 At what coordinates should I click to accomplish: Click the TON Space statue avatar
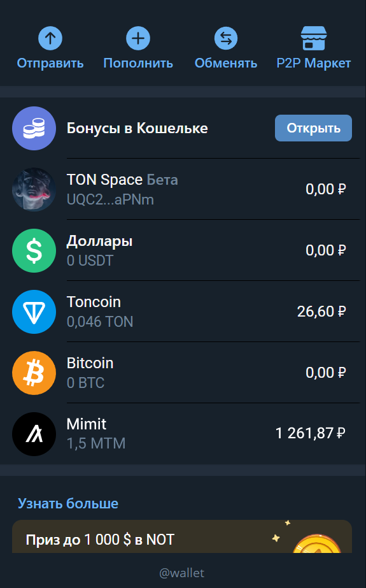34,189
